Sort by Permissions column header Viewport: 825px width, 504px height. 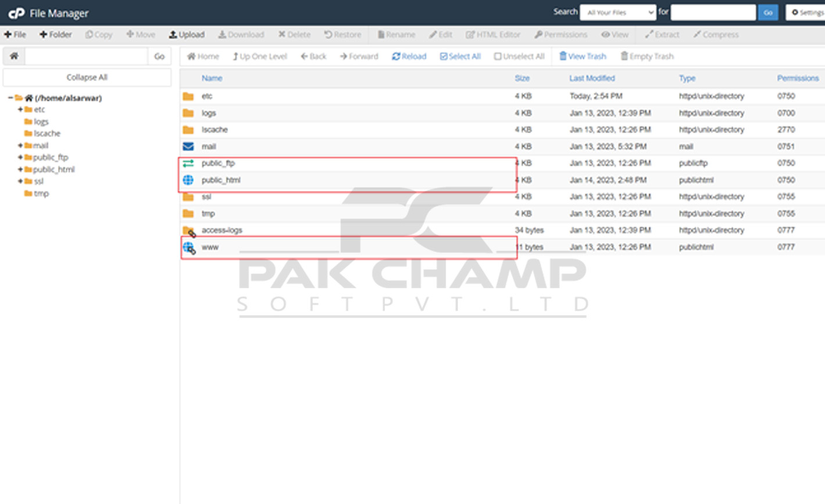(798, 78)
